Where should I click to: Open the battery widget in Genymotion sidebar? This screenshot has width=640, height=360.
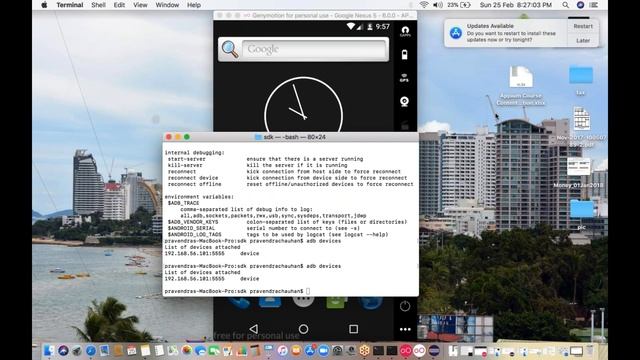pyautogui.click(x=404, y=55)
